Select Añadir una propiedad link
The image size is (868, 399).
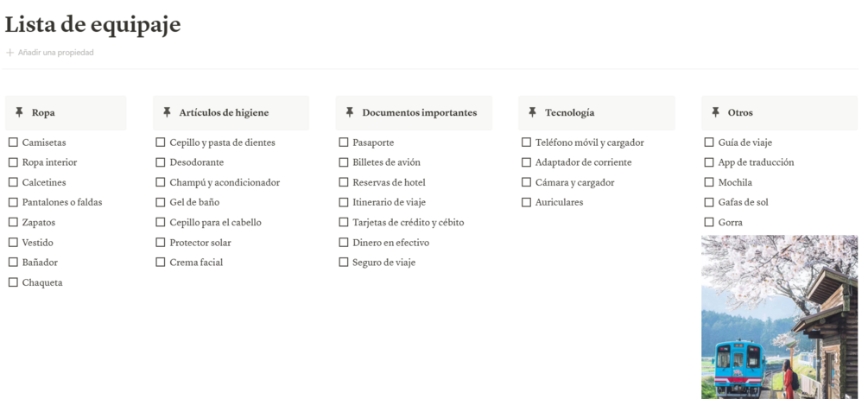[x=55, y=53]
